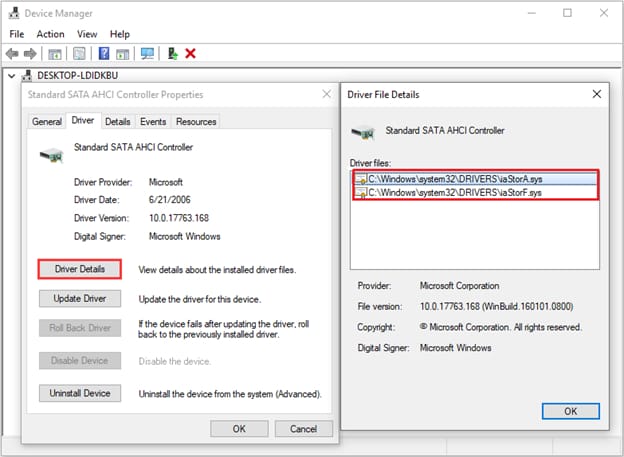The width and height of the screenshot is (624, 457).
Task: Click OK in Driver File Details
Action: pyautogui.click(x=571, y=411)
